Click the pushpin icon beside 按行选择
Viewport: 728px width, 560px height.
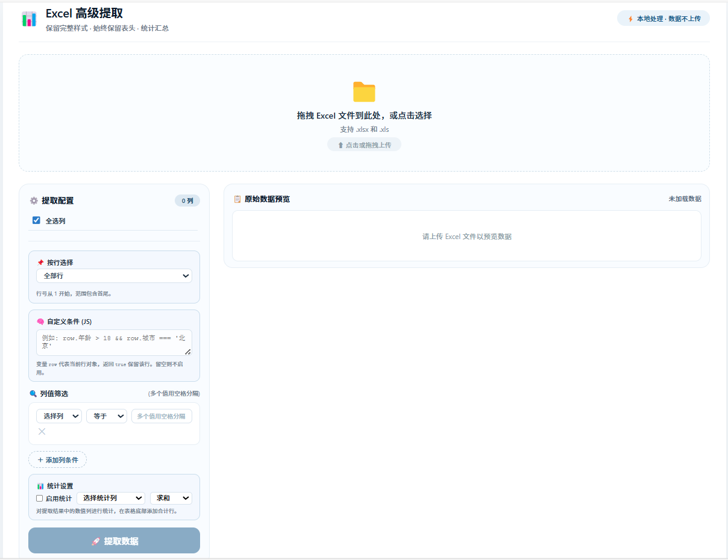tap(40, 263)
